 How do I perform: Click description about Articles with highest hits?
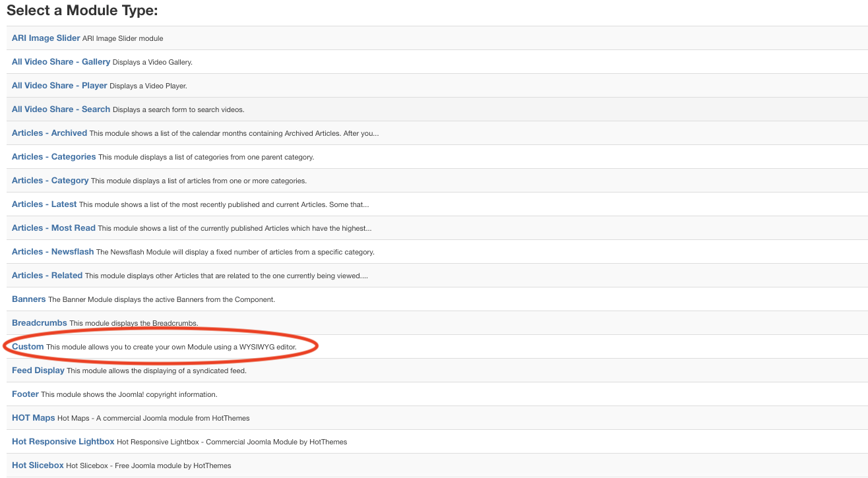pos(235,229)
